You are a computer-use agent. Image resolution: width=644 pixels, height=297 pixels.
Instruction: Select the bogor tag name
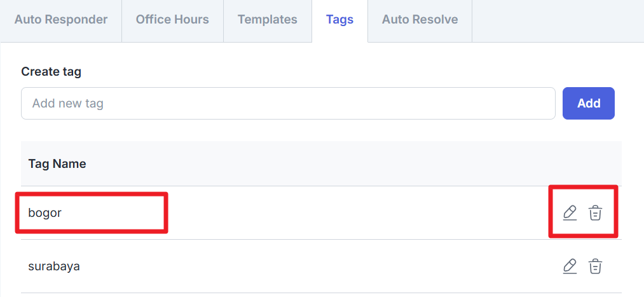coord(45,213)
